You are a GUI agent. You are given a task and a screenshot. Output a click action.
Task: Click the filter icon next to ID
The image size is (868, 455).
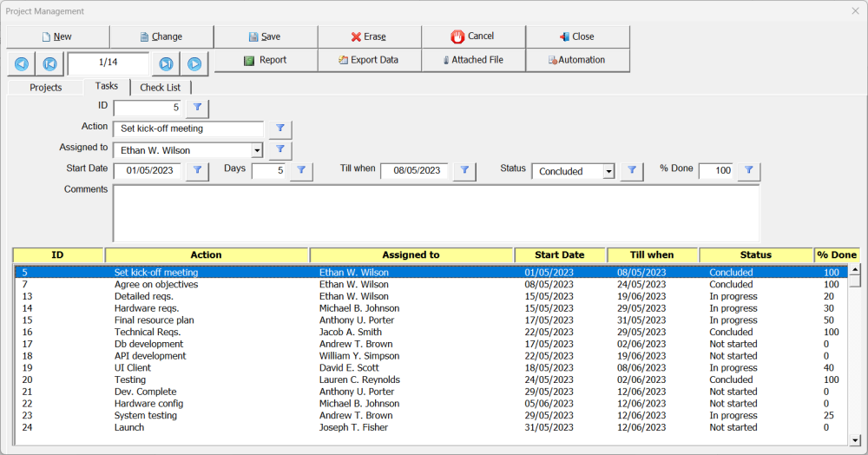click(x=197, y=108)
